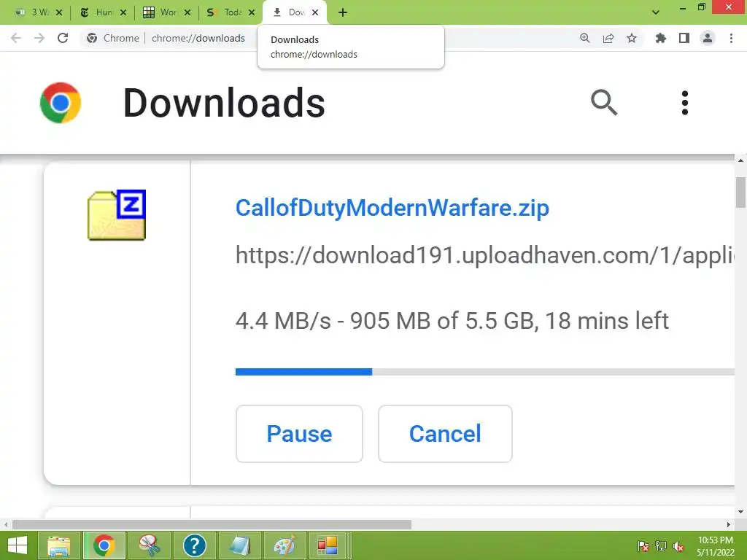747x560 pixels.
Task: Click the Action Center flag tray icon
Action: coord(643,546)
